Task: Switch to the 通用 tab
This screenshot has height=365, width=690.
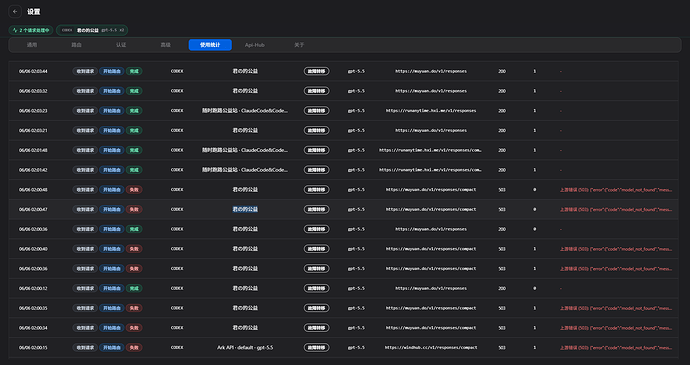Action: (32, 45)
